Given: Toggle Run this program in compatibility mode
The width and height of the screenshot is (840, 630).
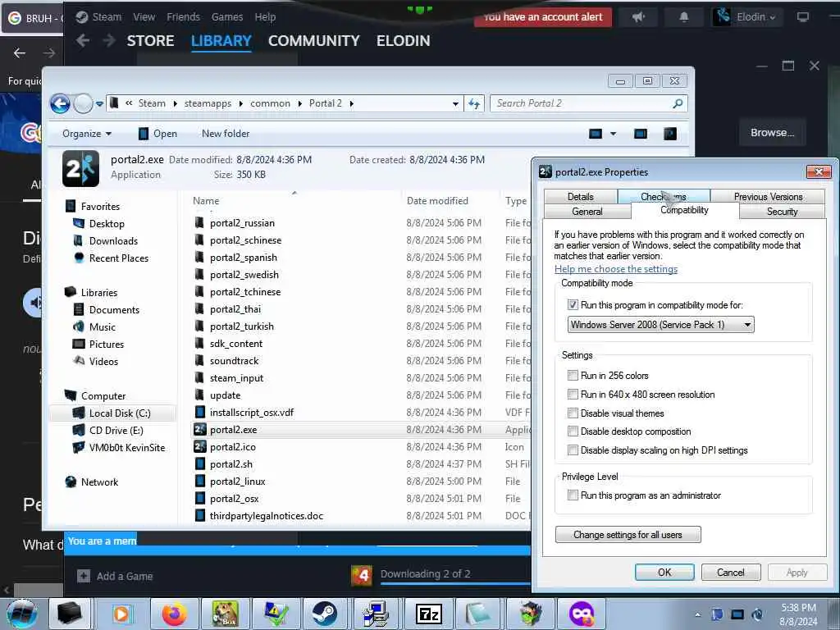Looking at the screenshot, I should coord(573,305).
